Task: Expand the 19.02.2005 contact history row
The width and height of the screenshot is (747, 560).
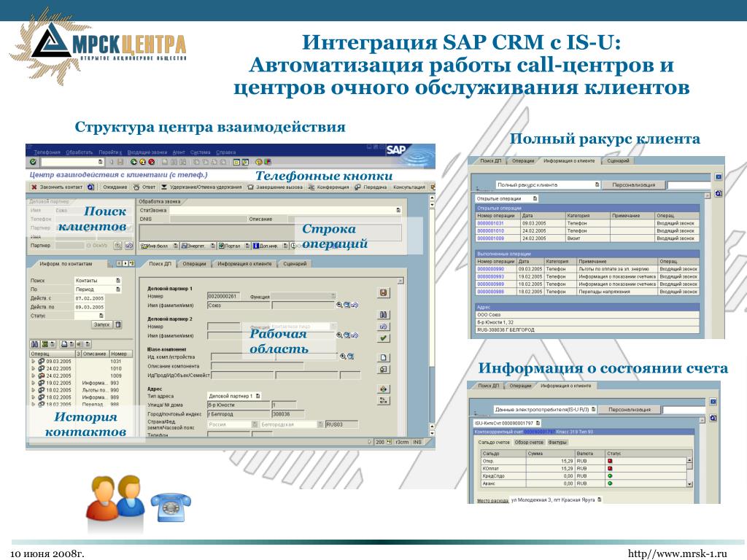Action: click(33, 383)
